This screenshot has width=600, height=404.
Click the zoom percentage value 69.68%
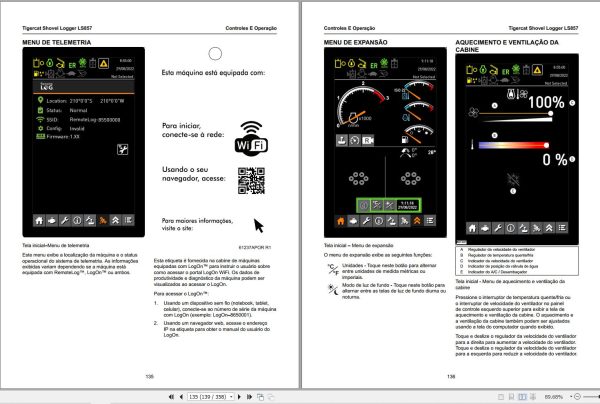(x=554, y=397)
